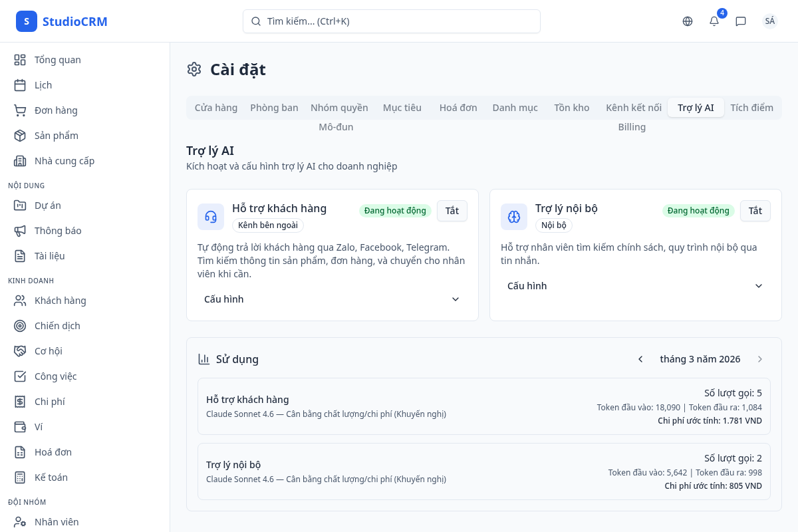Open the Tích điểm tab
This screenshot has width=798, height=532.
coord(751,108)
